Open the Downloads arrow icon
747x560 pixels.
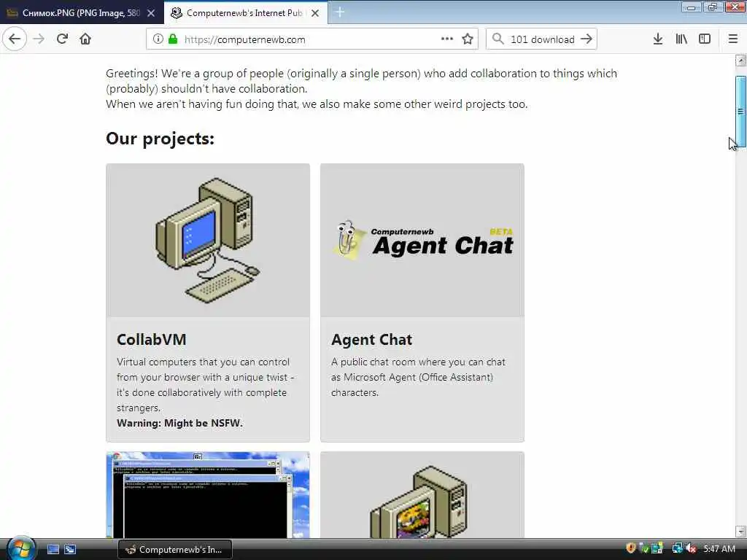[x=658, y=39]
